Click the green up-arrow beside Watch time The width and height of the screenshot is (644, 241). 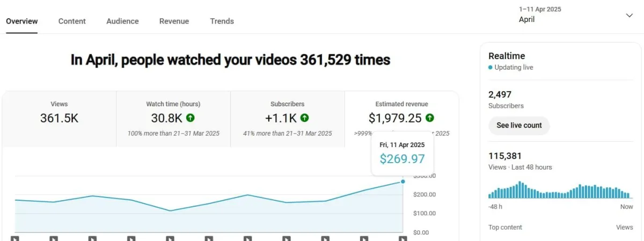(191, 118)
